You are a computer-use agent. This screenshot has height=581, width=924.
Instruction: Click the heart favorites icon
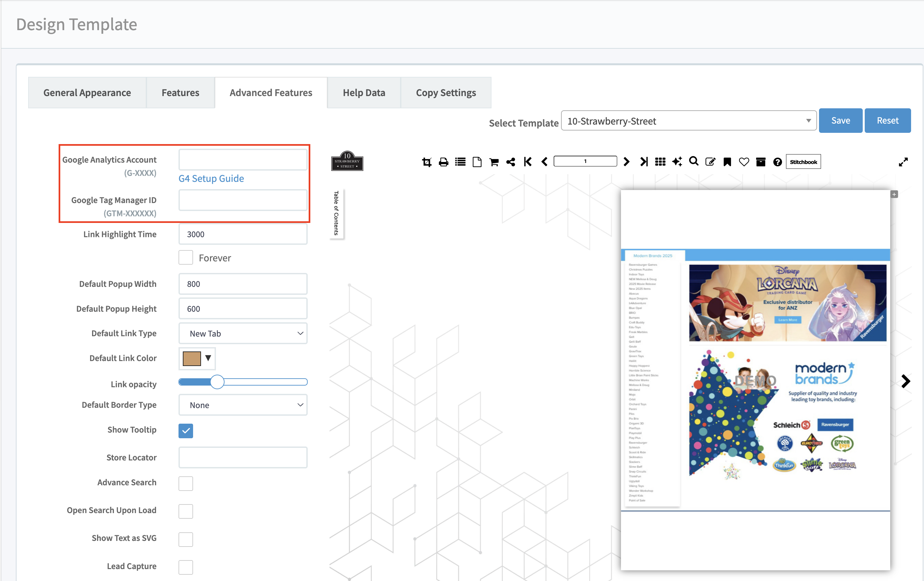744,162
